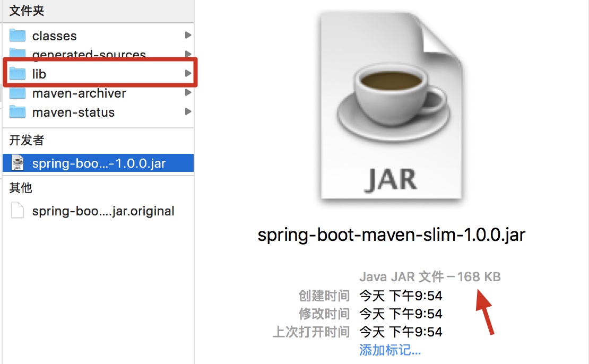Click the blank file icon of spring-boo....jar.original
The image size is (589, 364).
pyautogui.click(x=18, y=211)
